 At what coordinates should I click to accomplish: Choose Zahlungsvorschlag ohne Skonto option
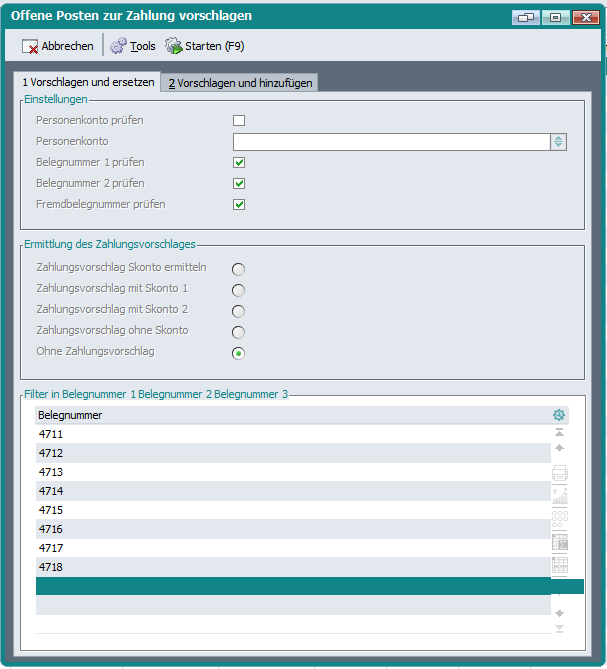pyautogui.click(x=238, y=331)
